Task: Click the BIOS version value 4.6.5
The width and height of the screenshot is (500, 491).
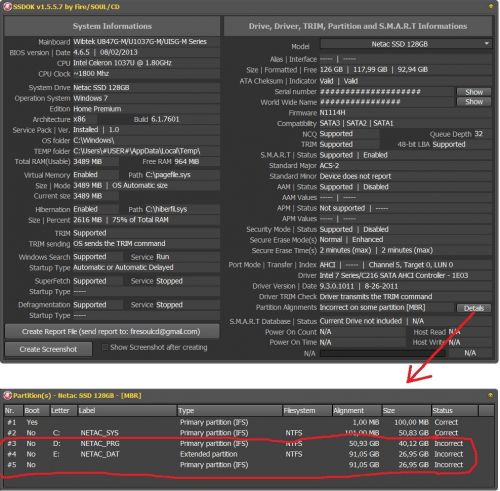Action: pos(81,52)
